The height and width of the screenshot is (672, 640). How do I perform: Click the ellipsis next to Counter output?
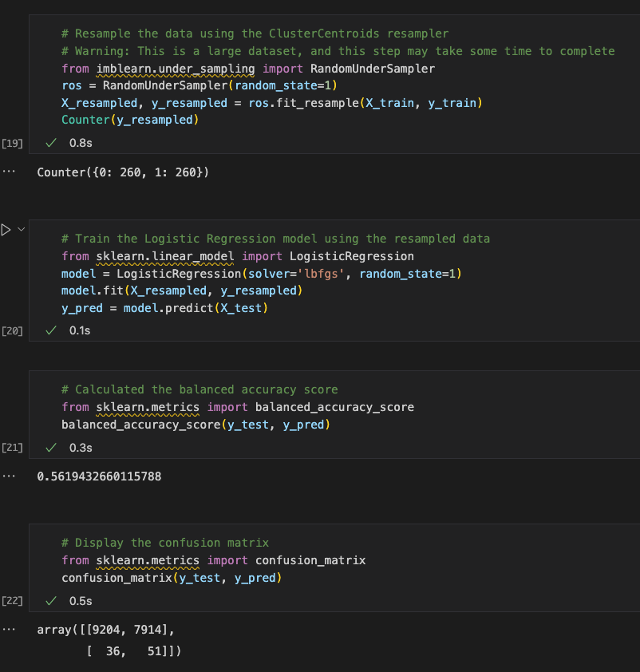pyautogui.click(x=9, y=172)
